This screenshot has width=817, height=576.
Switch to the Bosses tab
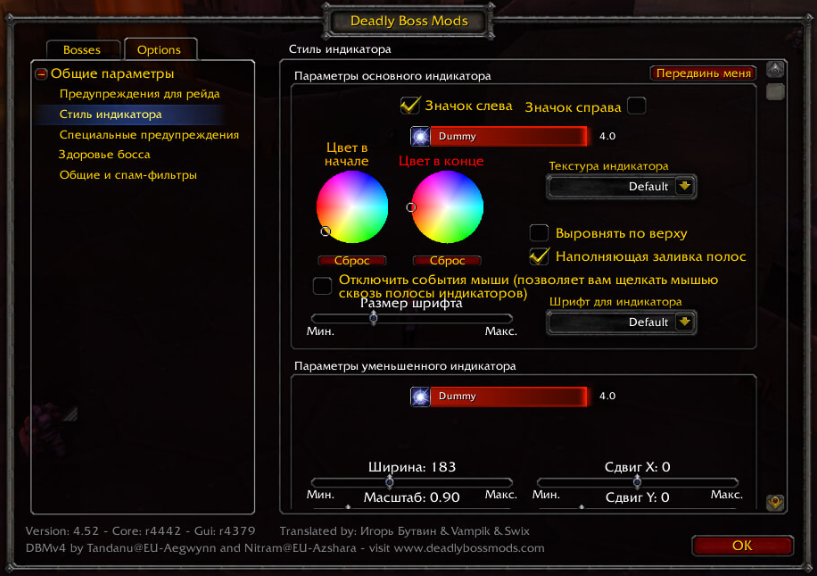pyautogui.click(x=82, y=50)
